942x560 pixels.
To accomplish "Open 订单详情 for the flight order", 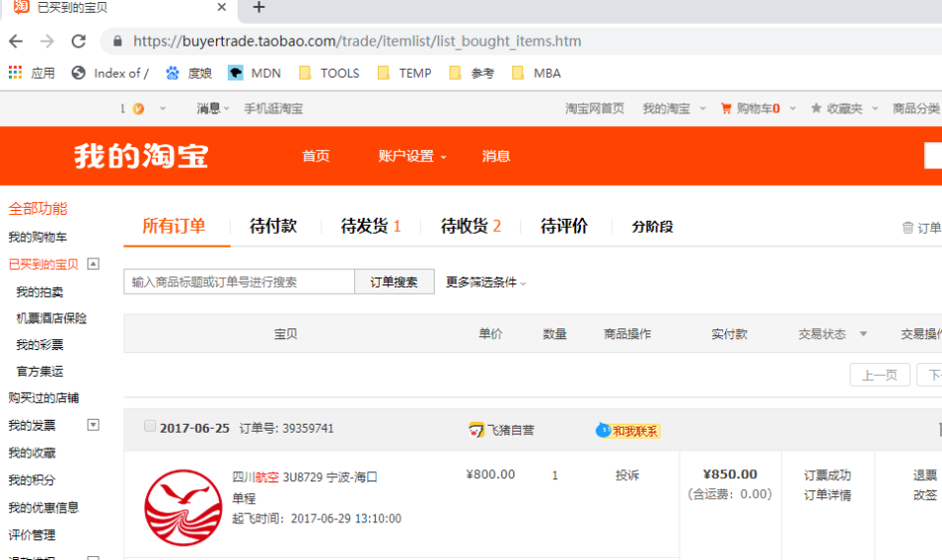I will pyautogui.click(x=828, y=495).
